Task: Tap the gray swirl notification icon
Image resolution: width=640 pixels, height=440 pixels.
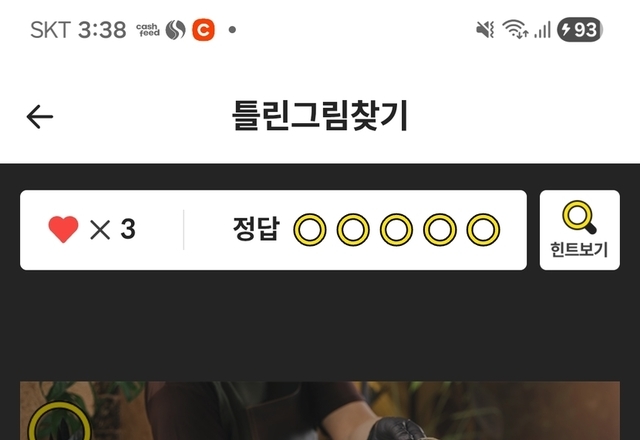Action: 176,30
